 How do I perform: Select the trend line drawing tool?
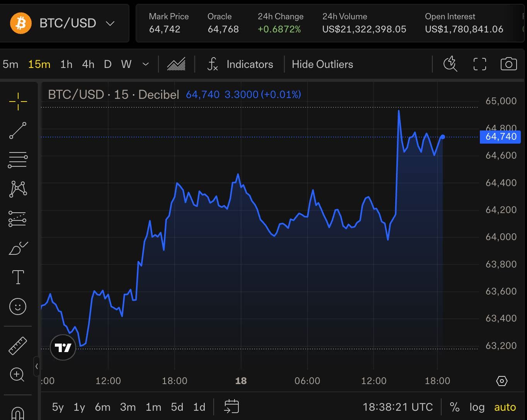pos(18,130)
